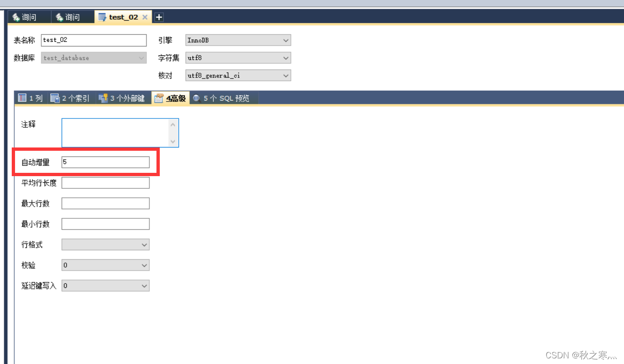
Task: Select the 4 高级 advanced tab
Action: [171, 98]
